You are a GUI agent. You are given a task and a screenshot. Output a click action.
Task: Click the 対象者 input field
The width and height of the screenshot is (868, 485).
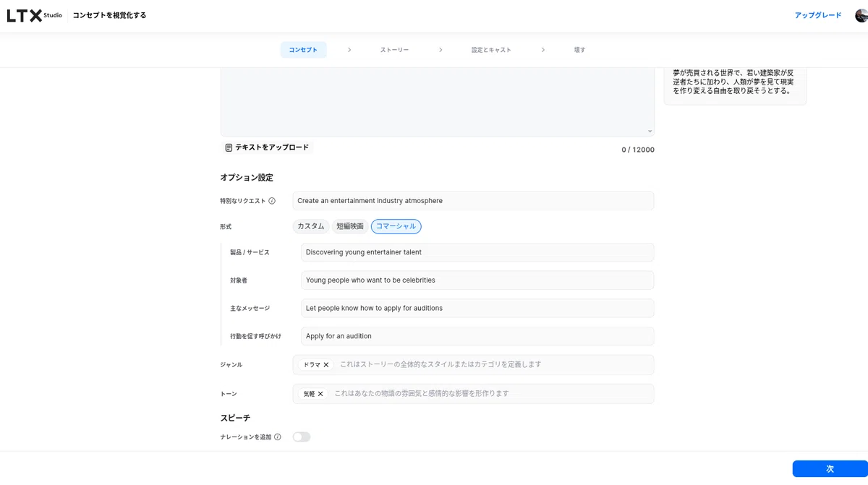click(477, 280)
